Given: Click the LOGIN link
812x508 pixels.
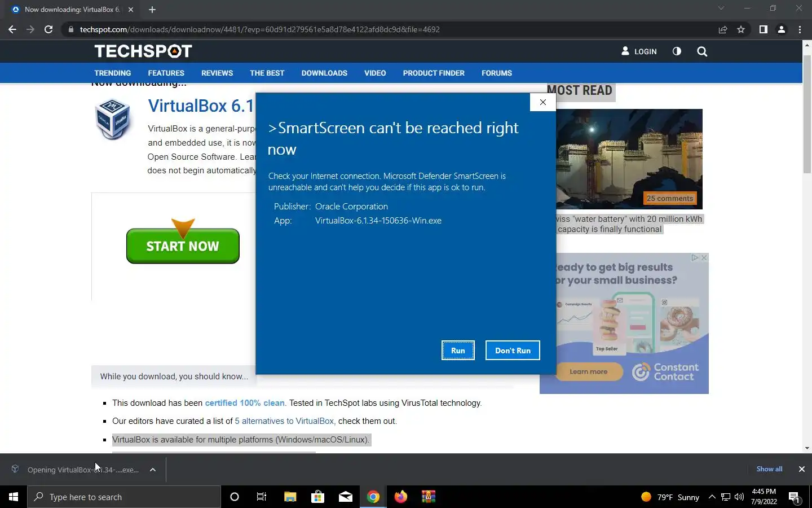Looking at the screenshot, I should click(x=639, y=51).
